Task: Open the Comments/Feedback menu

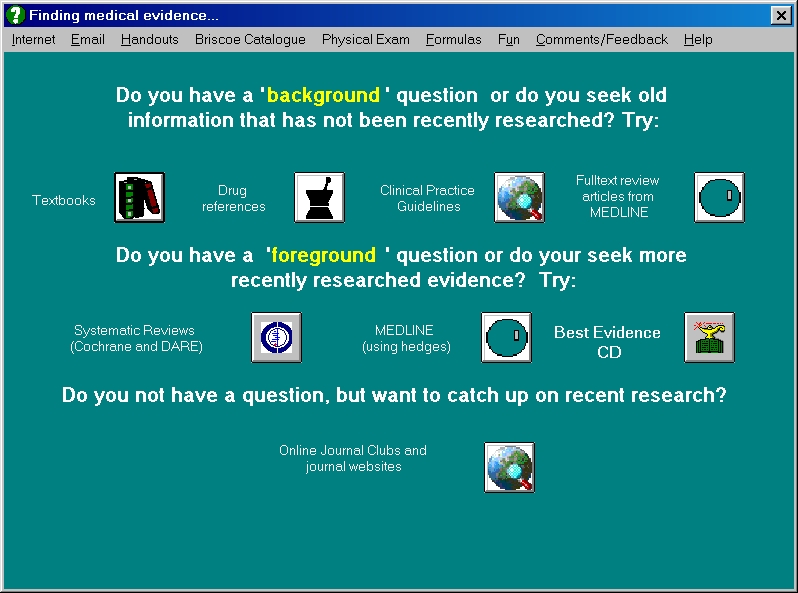Action: pos(602,39)
